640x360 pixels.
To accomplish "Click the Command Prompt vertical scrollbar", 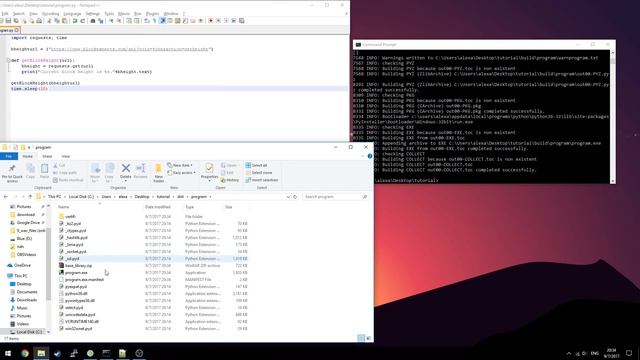I will point(613,116).
